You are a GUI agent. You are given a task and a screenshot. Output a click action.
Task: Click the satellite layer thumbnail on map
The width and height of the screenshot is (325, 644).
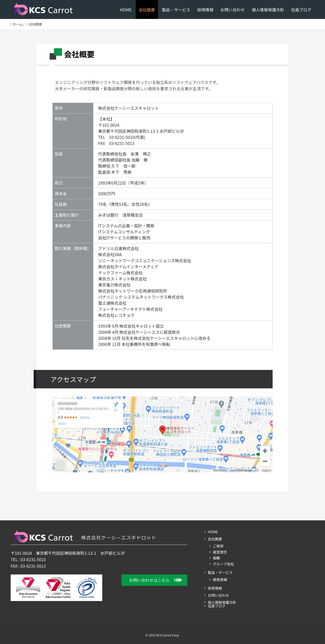(60, 464)
